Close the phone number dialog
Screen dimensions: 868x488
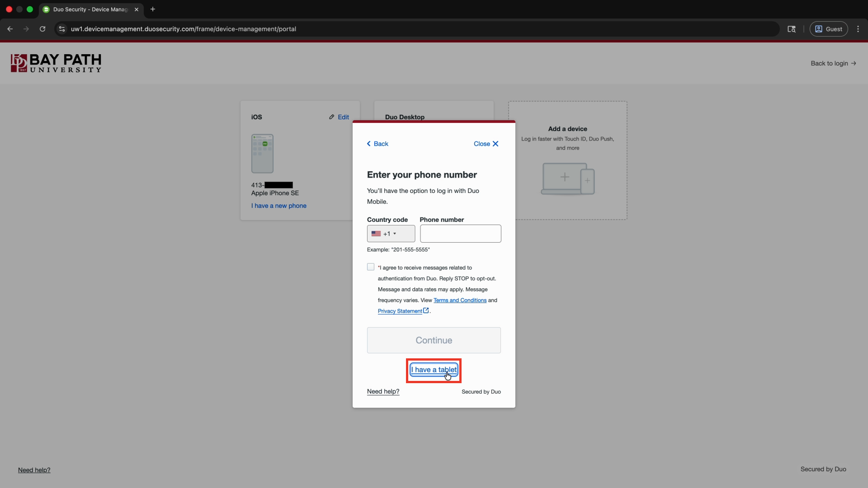pos(486,144)
